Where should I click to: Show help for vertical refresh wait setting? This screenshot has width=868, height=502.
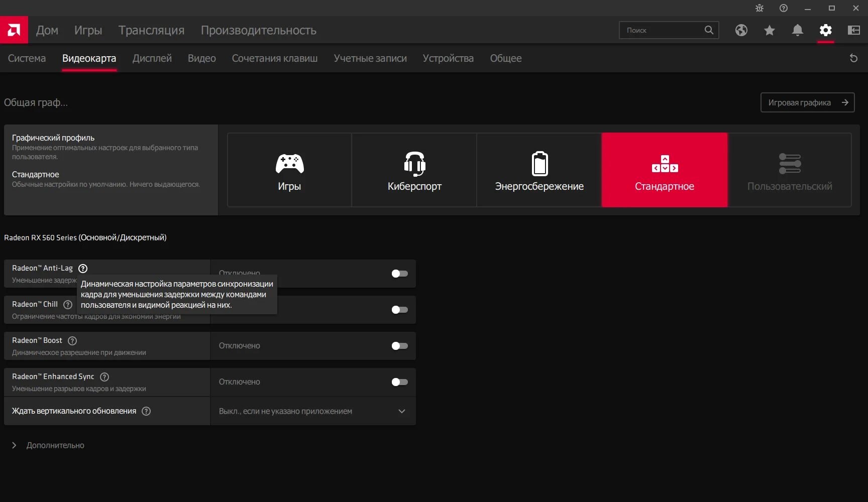(146, 411)
